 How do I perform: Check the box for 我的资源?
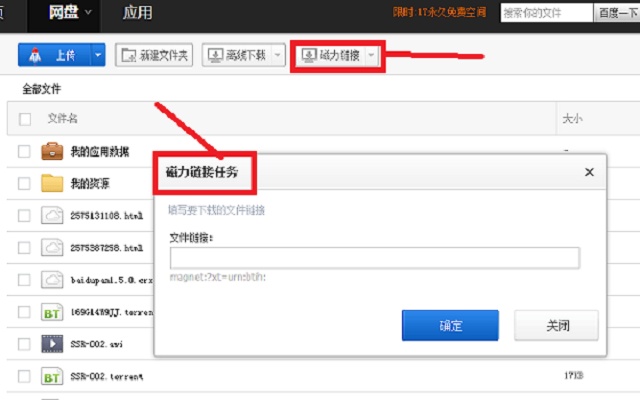pos(24,183)
